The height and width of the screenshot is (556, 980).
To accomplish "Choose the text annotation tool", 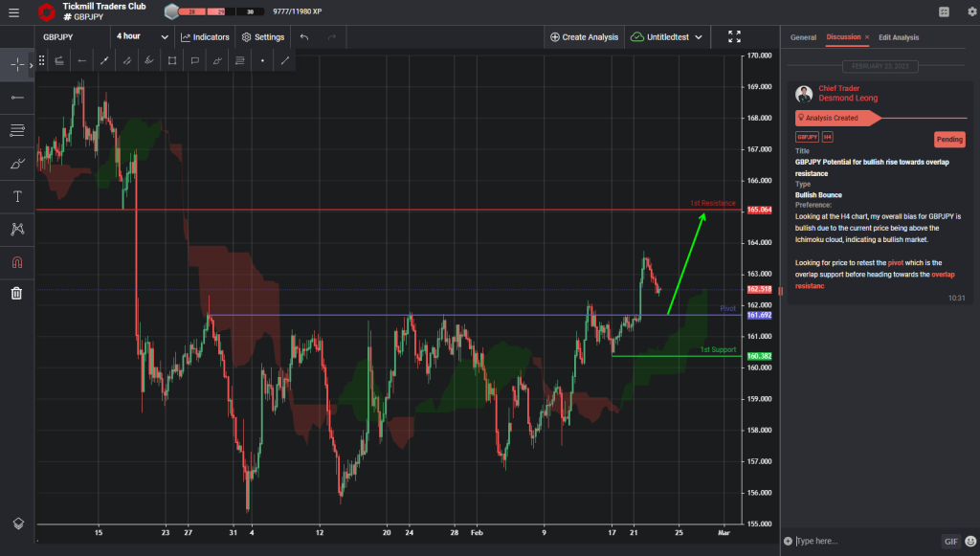I will click(16, 195).
